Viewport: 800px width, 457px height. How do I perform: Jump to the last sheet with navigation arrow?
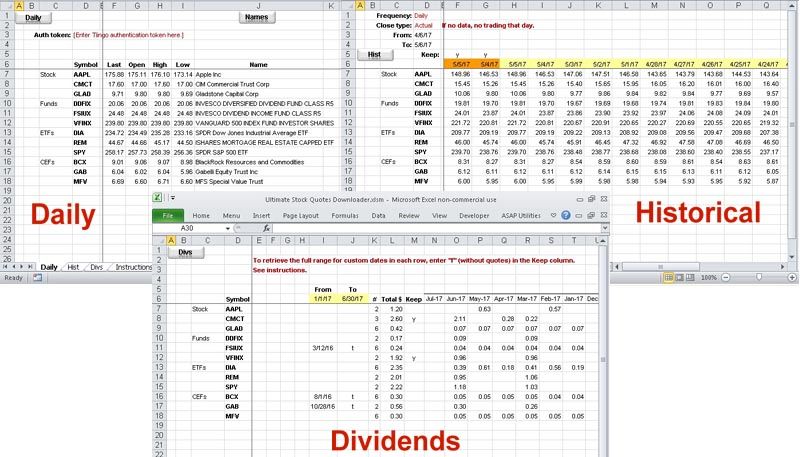[30, 267]
